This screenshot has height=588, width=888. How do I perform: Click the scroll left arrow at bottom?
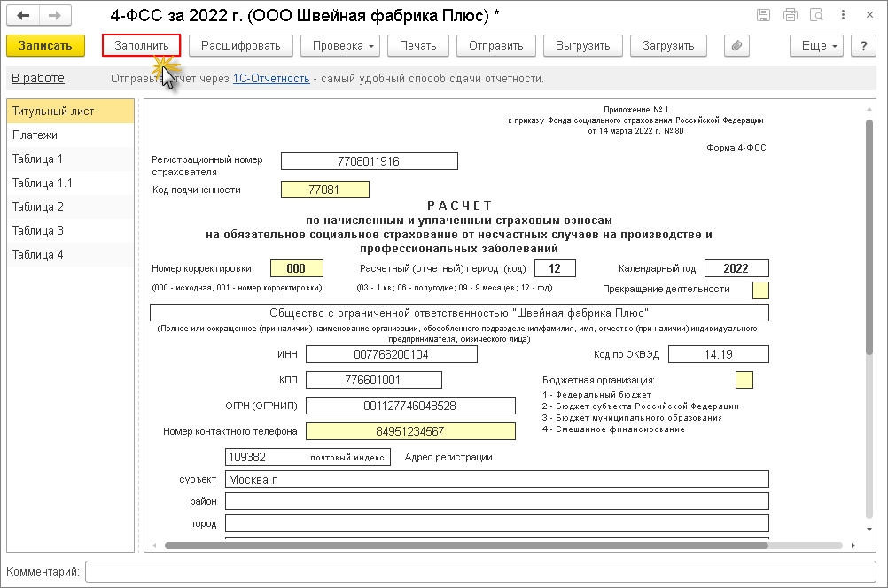tap(154, 545)
